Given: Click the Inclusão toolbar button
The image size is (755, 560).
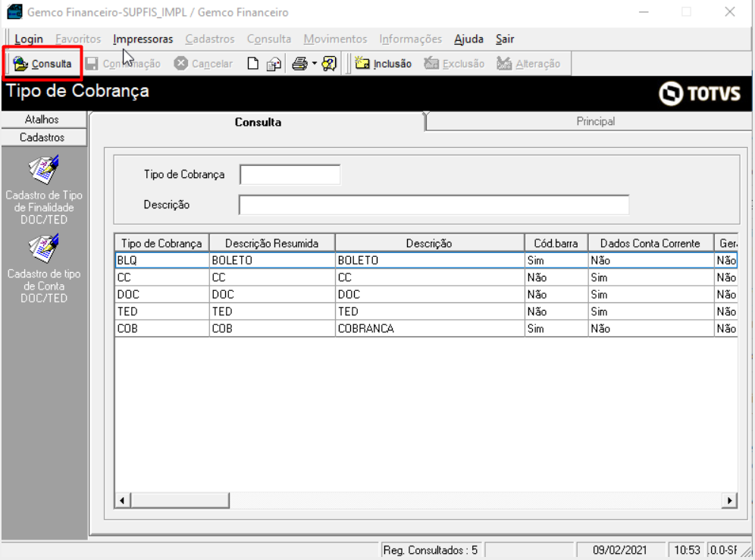Looking at the screenshot, I should click(x=384, y=64).
